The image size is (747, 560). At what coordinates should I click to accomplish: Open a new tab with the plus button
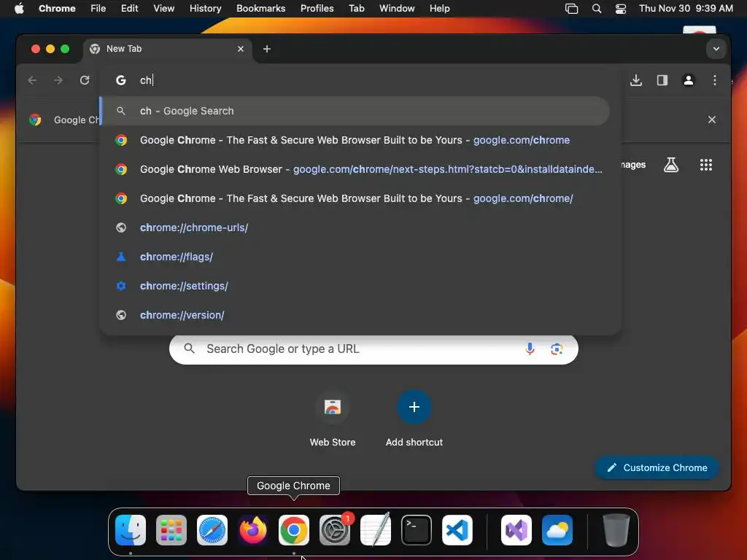coord(267,49)
